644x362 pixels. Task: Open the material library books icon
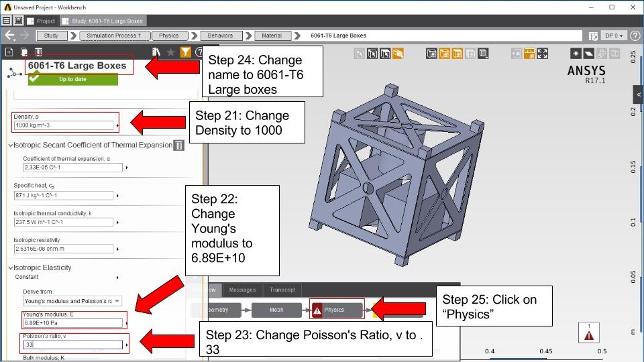[156, 52]
